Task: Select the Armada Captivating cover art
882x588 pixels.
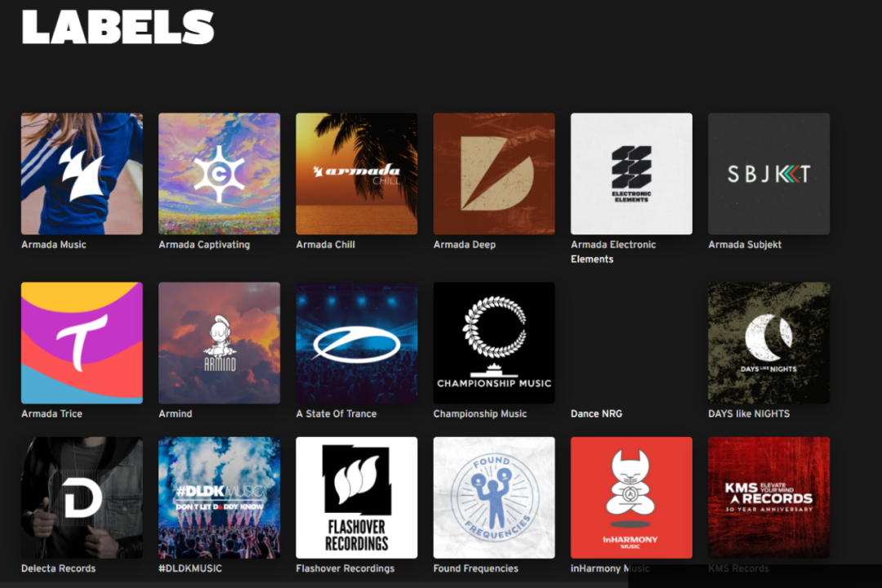Action: (x=220, y=174)
